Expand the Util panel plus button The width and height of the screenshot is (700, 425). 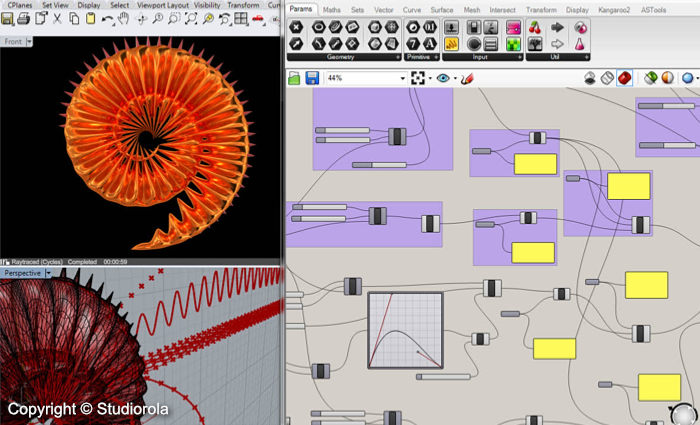tap(587, 58)
